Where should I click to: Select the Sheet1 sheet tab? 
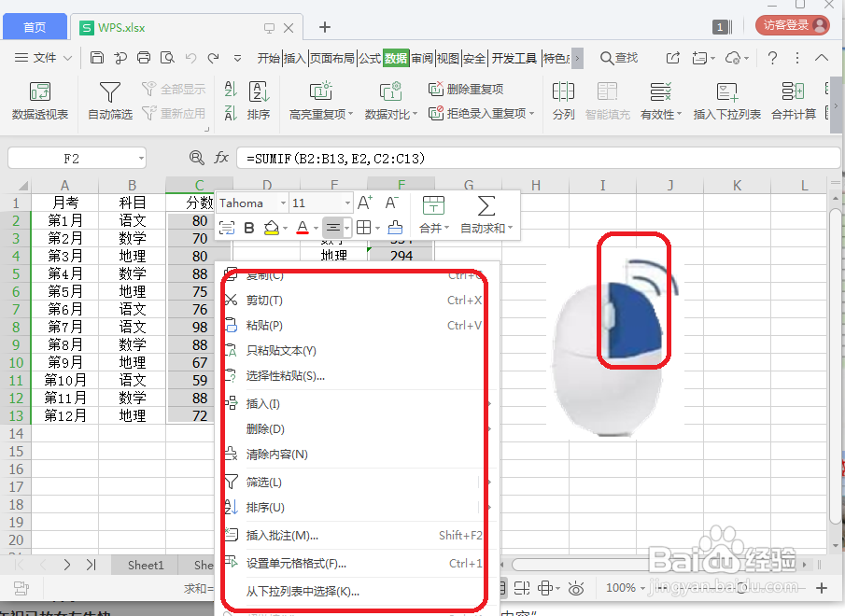coord(146,565)
